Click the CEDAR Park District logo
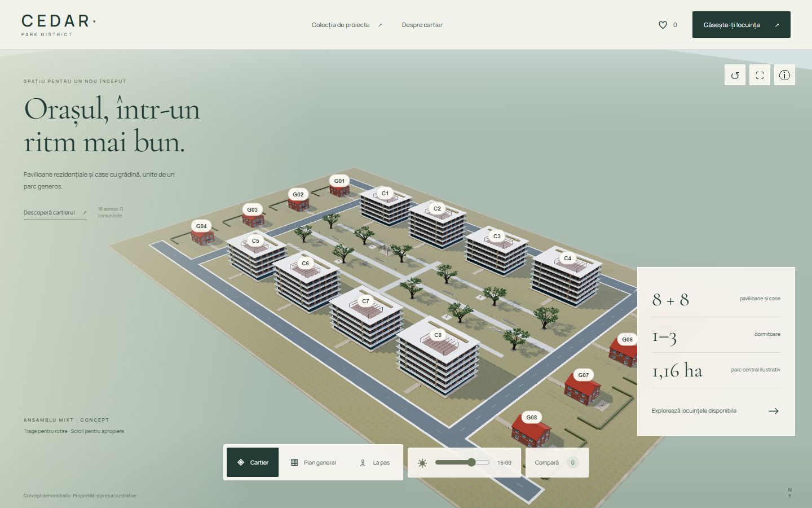 (59, 25)
